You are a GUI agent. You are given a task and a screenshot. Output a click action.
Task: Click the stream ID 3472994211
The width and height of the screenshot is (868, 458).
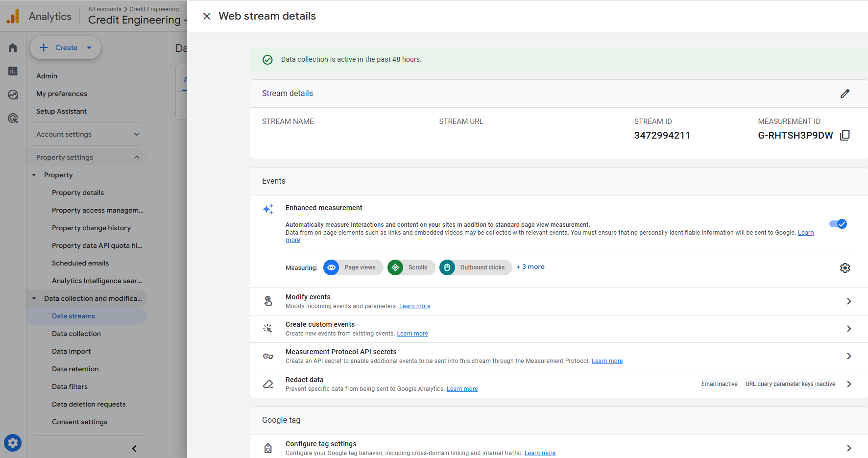coord(662,136)
